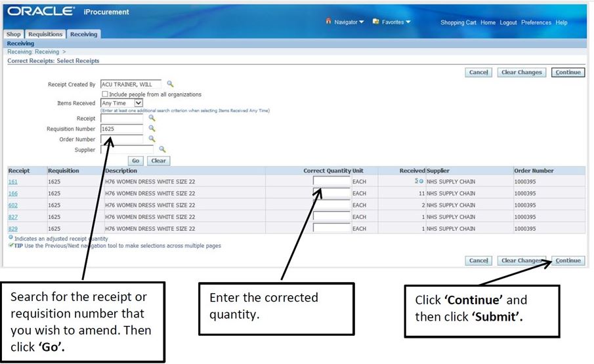Click Correct Quantity field for receipt 827
The height and width of the screenshot is (364, 594).
click(x=332, y=216)
